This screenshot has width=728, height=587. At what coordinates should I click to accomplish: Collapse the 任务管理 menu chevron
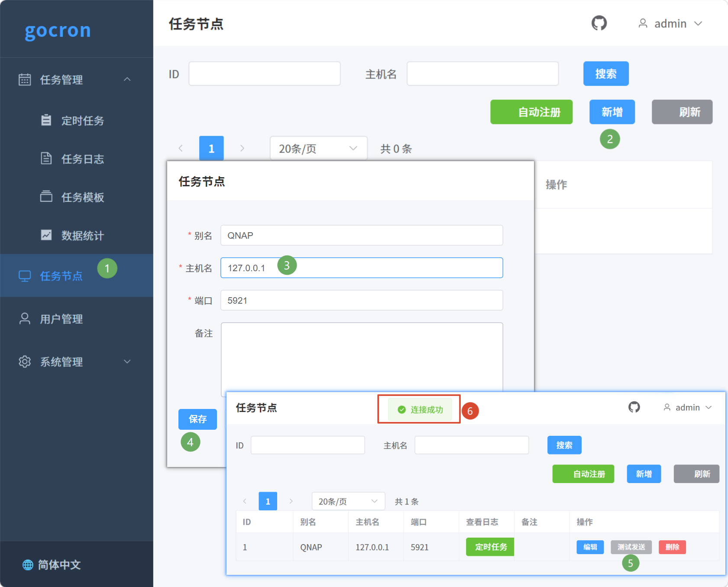tap(127, 79)
